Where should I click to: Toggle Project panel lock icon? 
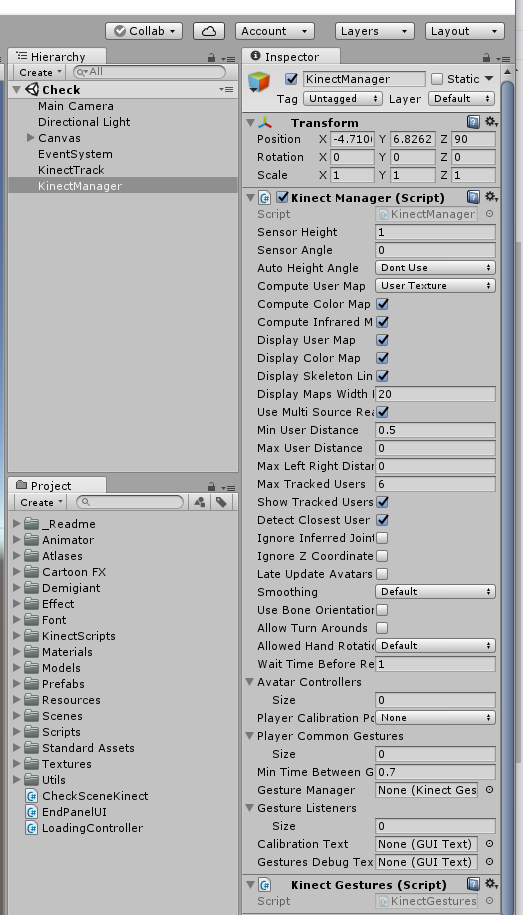point(212,487)
